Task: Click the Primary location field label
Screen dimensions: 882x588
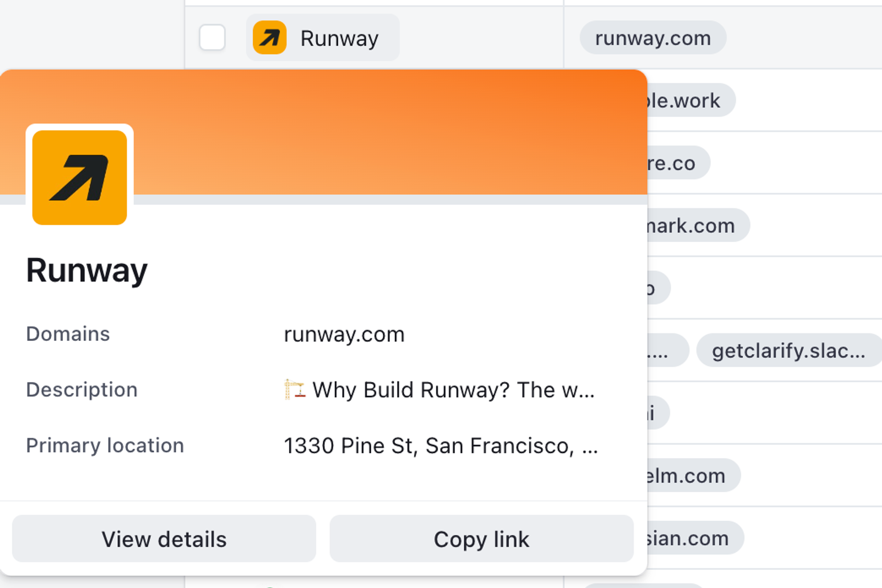Action: 105,446
